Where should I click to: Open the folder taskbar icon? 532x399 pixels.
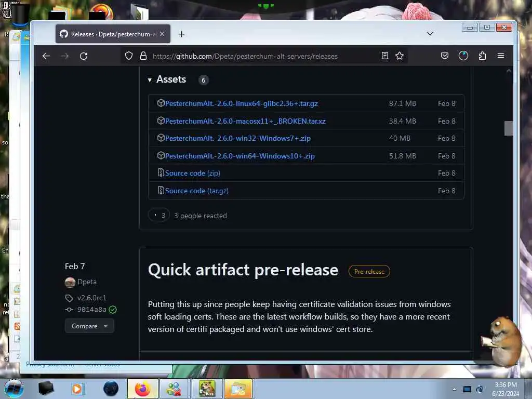pos(238,389)
